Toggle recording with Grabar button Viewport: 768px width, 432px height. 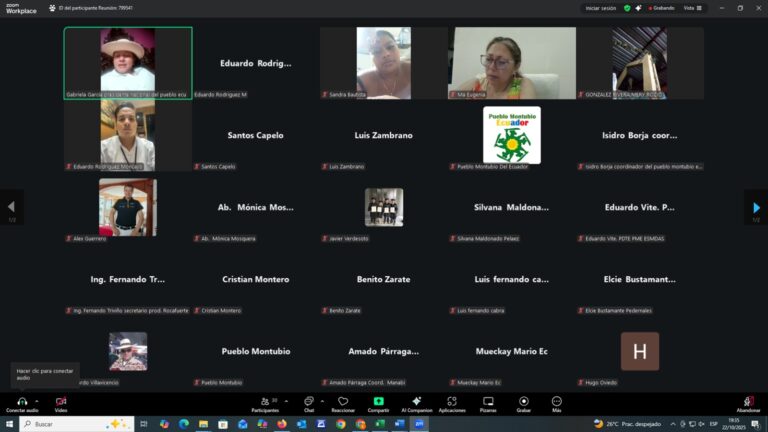pyautogui.click(x=523, y=401)
